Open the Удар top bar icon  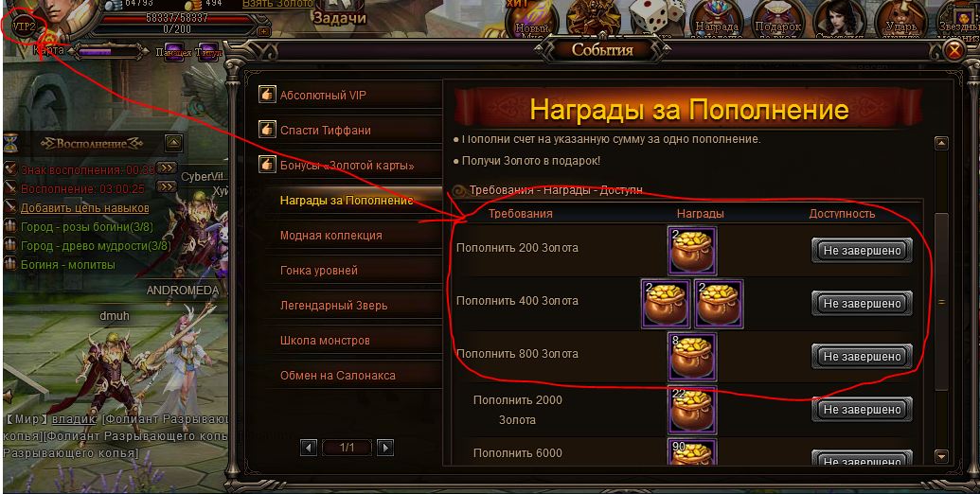click(x=901, y=19)
